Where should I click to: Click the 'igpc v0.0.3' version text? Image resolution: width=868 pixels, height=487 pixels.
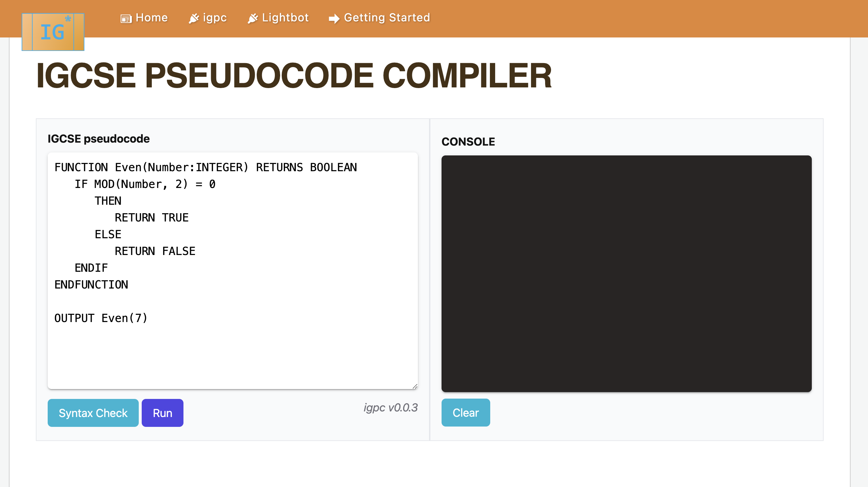391,407
